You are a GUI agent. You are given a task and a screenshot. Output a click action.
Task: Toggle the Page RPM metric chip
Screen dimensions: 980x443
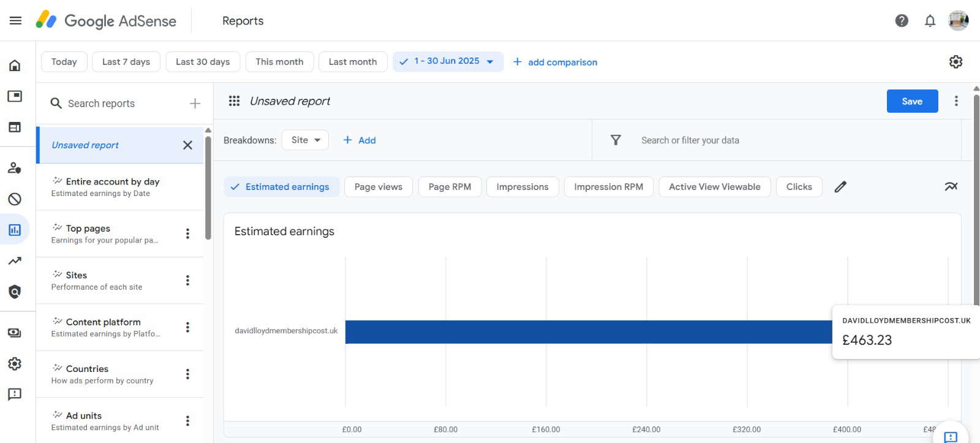(450, 187)
